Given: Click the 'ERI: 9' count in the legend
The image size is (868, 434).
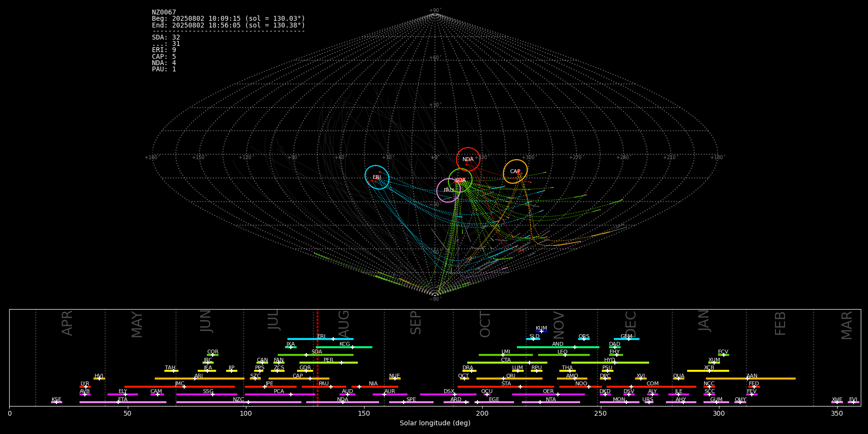Looking at the screenshot, I should coord(164,50).
